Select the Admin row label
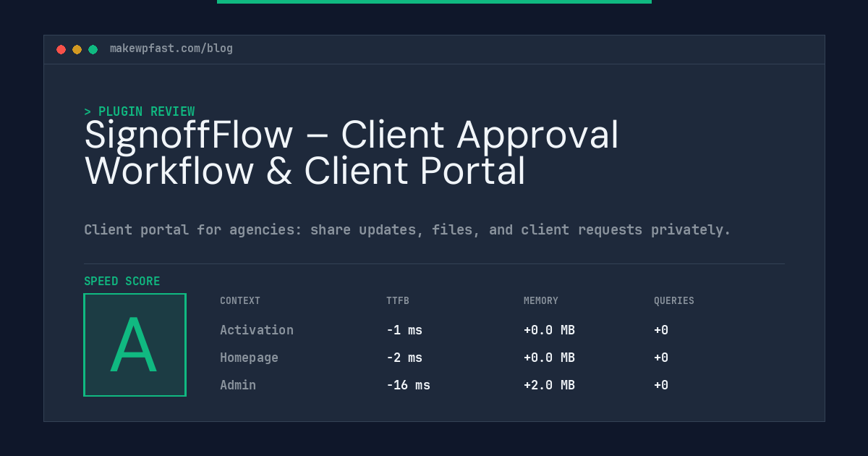This screenshot has height=456, width=868. pos(238,385)
